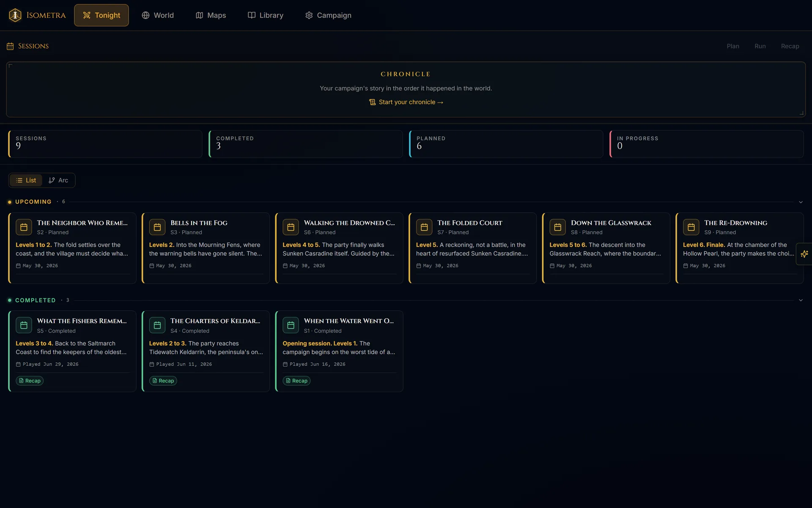Viewport: 812px width, 508px height.
Task: Open Recap for session S4
Action: [163, 381]
